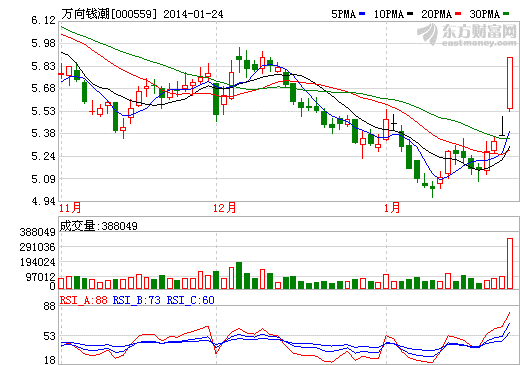Click the tallest red volume bar
Screen dimensions: 520x365
click(x=510, y=263)
